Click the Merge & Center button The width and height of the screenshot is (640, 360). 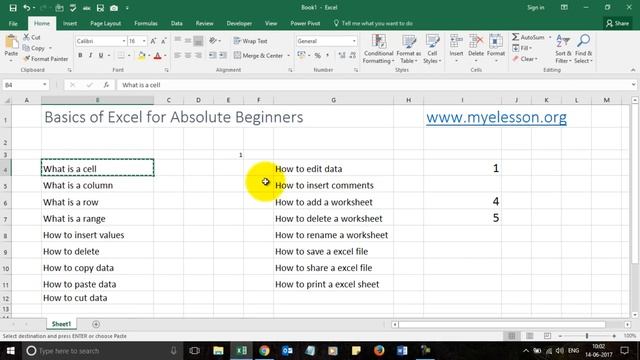click(258, 56)
